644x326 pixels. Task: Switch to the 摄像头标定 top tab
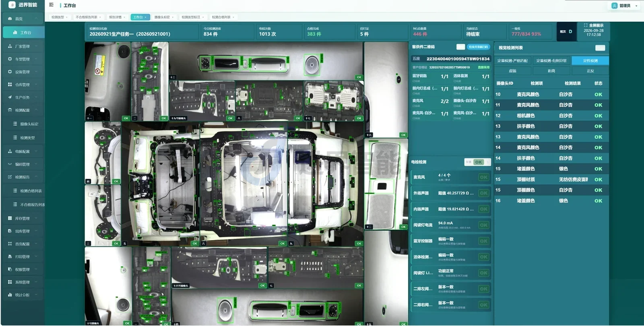click(x=164, y=17)
